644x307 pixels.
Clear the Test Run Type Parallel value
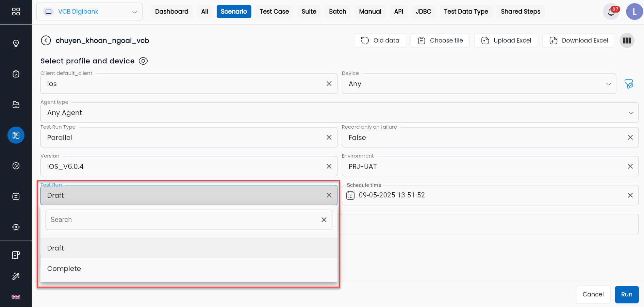(329, 138)
